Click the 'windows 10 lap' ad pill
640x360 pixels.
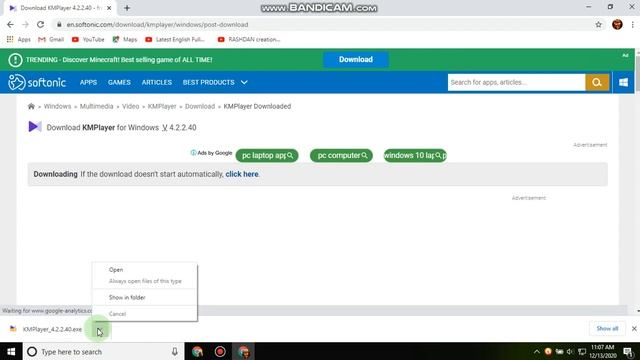(x=415, y=156)
